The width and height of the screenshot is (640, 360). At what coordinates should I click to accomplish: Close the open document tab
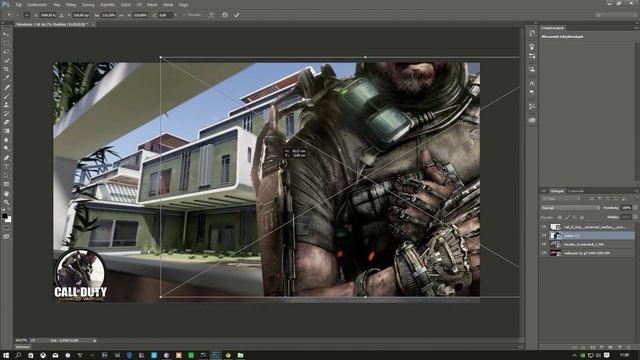click(x=93, y=24)
